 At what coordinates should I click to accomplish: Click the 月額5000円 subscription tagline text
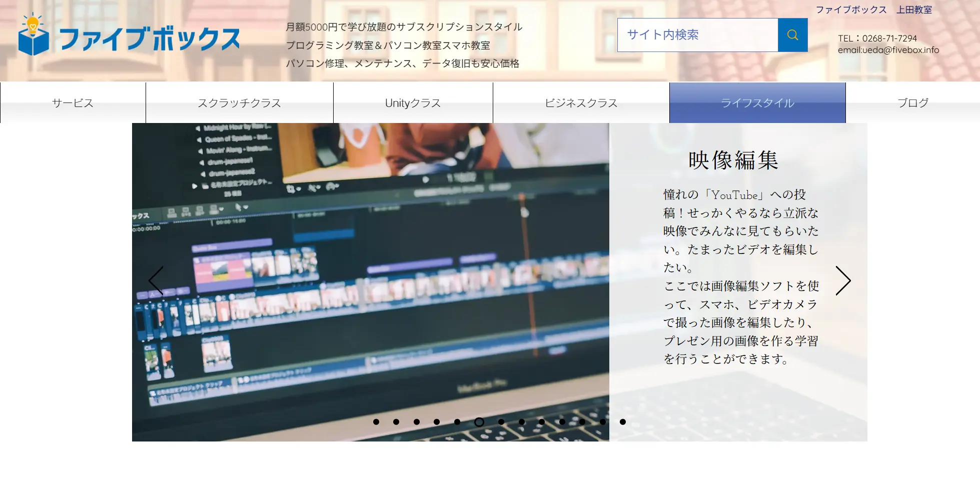pos(404,27)
